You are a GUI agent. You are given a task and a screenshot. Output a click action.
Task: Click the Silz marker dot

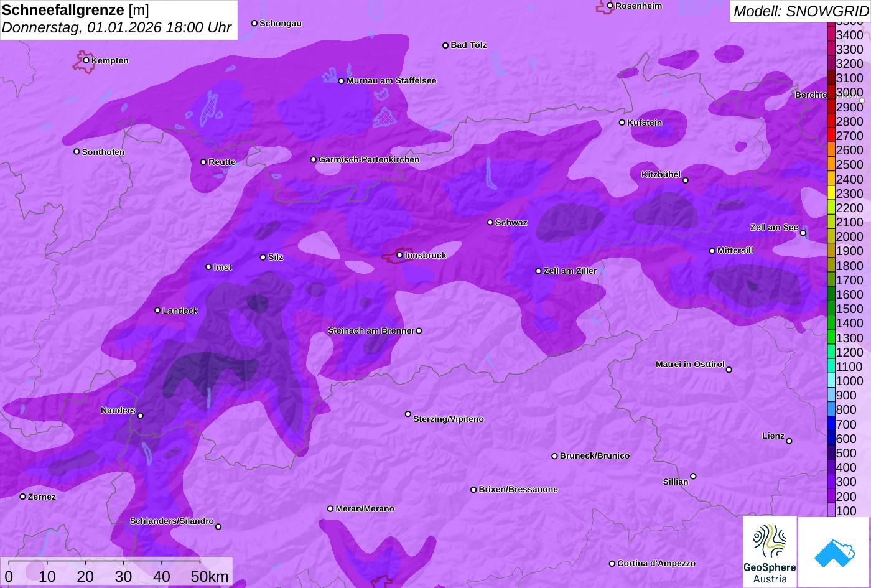pos(263,257)
